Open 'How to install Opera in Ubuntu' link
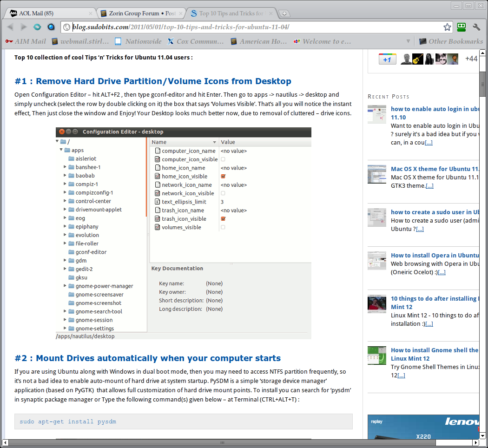 435,256
